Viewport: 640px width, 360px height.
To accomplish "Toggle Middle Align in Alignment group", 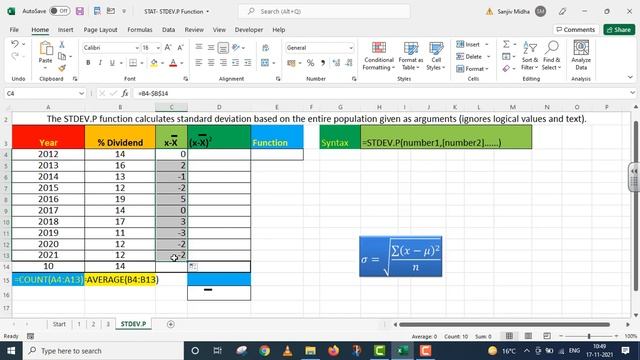I will point(211,48).
